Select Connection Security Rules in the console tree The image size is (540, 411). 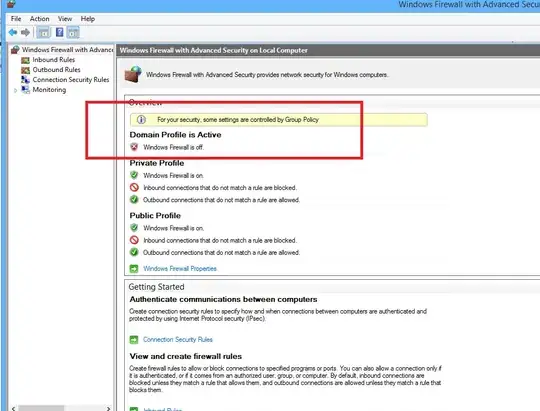pyautogui.click(x=71, y=80)
